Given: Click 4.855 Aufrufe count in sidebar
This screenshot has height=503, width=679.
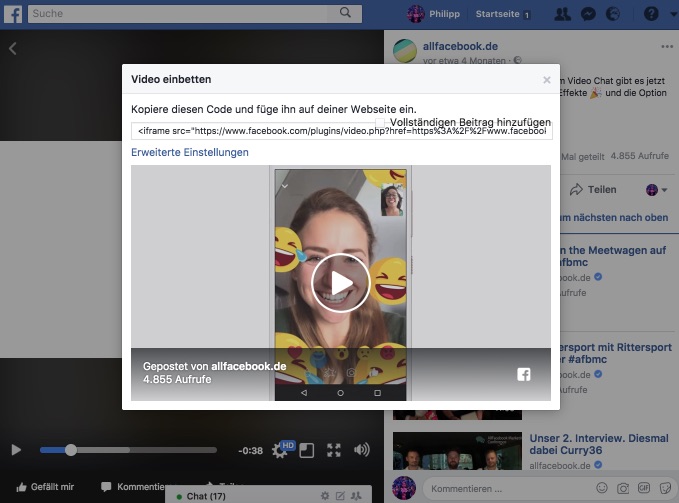Looking at the screenshot, I should click(640, 156).
